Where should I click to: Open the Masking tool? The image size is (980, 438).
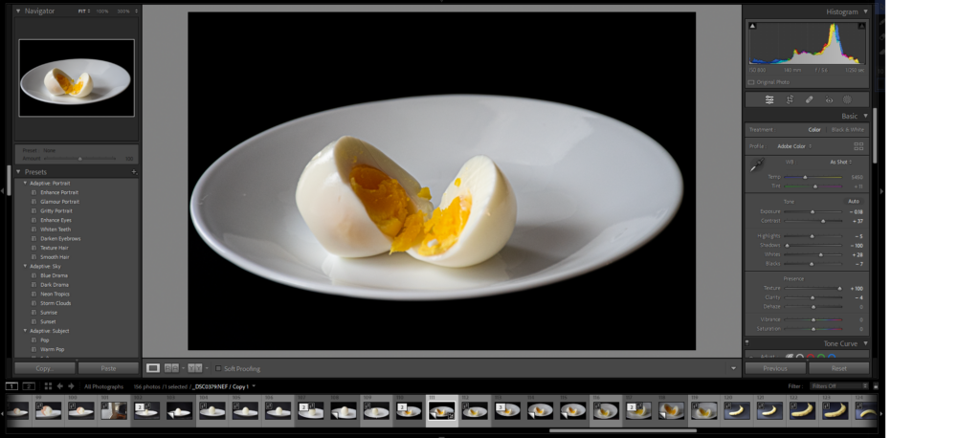click(847, 99)
